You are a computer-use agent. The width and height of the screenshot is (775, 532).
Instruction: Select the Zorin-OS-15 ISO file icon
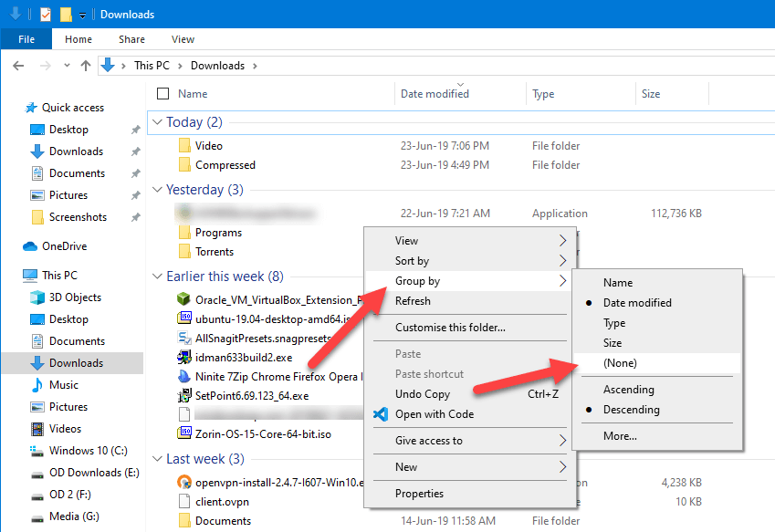[x=184, y=433]
